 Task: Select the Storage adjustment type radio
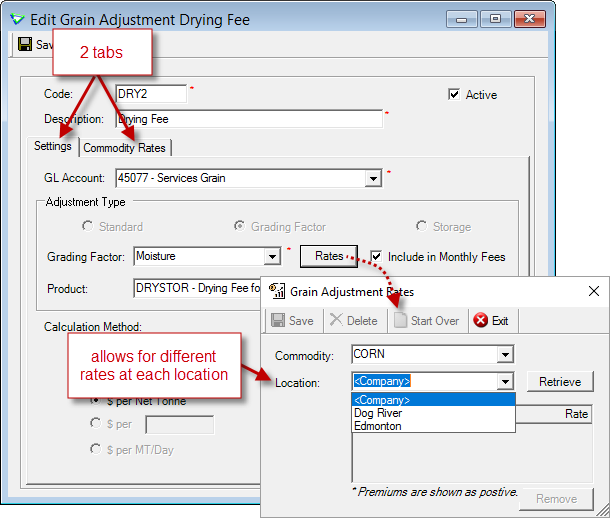point(421,226)
